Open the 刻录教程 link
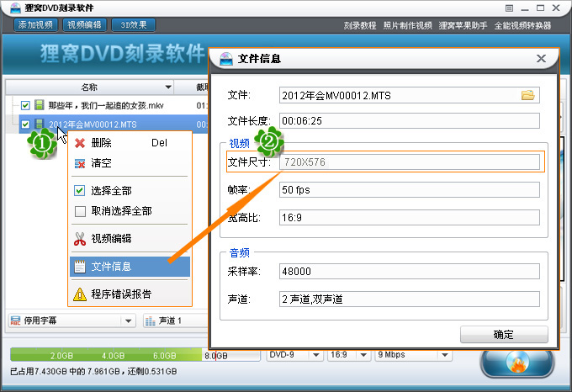 click(x=360, y=25)
